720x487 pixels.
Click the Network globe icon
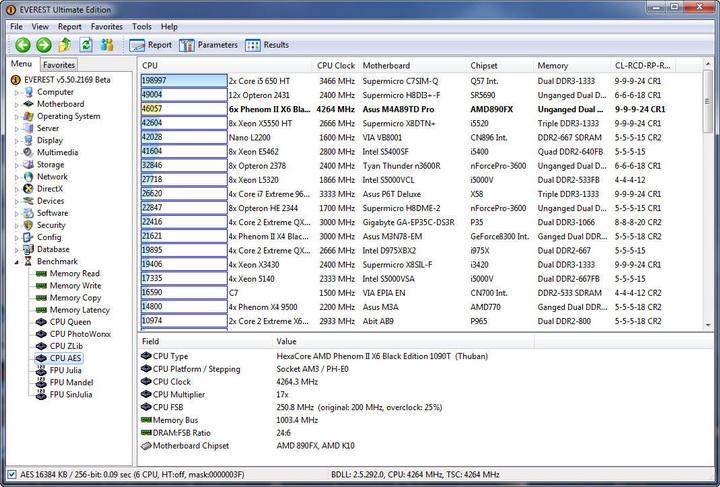[28, 177]
